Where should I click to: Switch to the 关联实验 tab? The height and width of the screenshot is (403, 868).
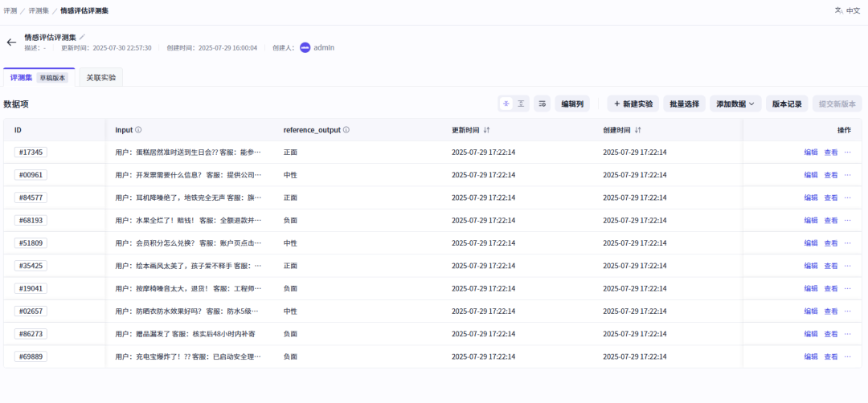click(101, 78)
